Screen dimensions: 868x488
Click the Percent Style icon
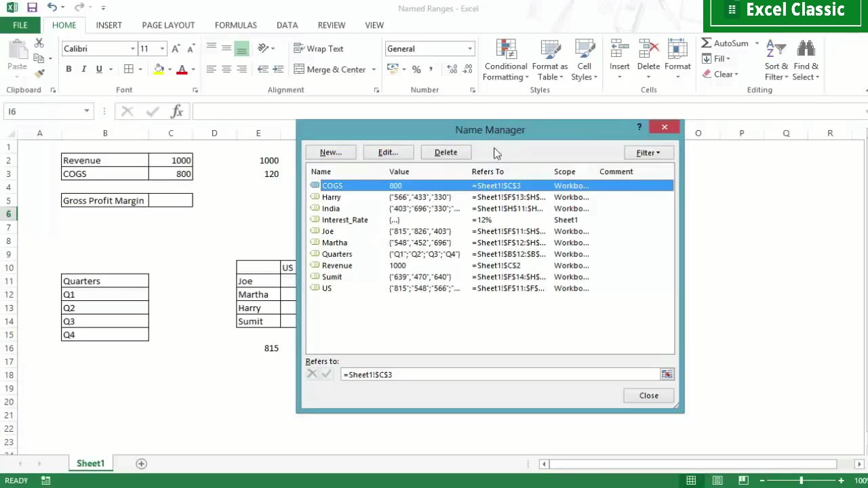tap(416, 69)
